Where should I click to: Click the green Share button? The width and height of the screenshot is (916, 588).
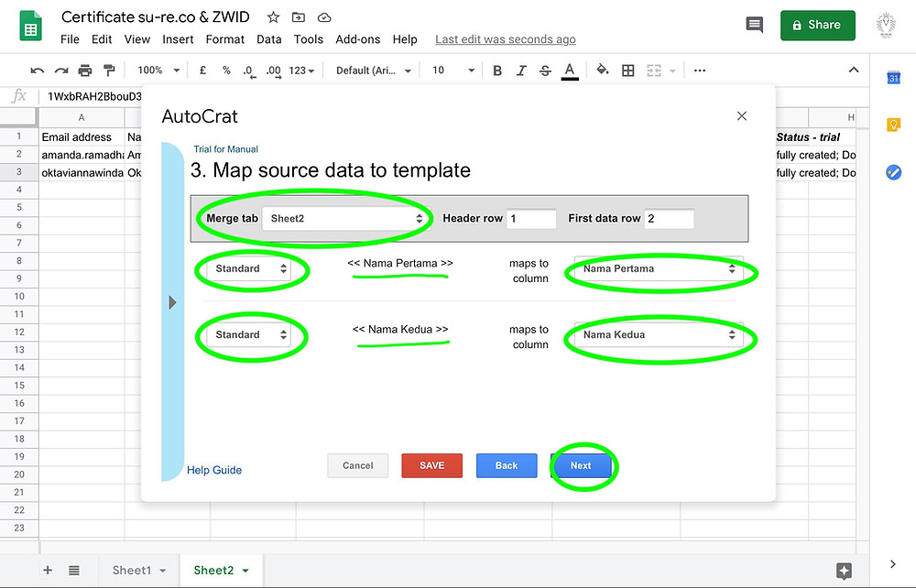(x=817, y=25)
